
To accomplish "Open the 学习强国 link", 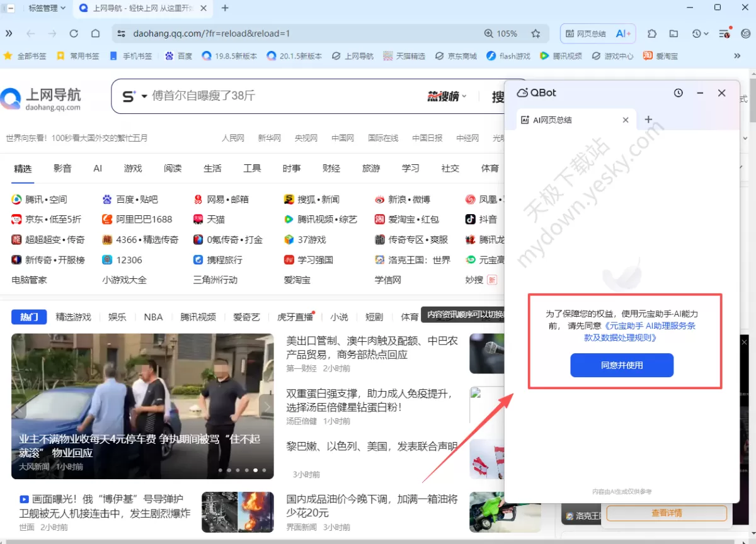I will tap(309, 259).
